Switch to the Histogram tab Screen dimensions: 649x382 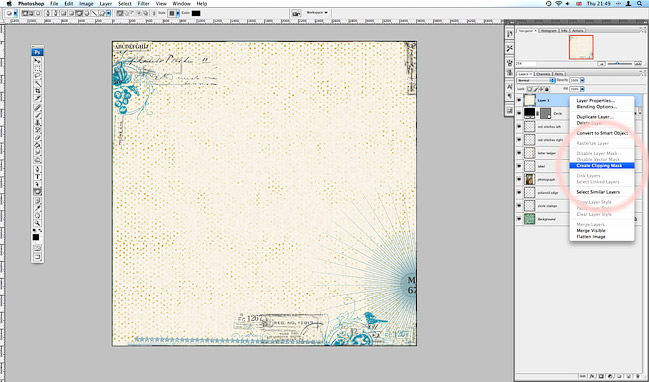coord(549,31)
